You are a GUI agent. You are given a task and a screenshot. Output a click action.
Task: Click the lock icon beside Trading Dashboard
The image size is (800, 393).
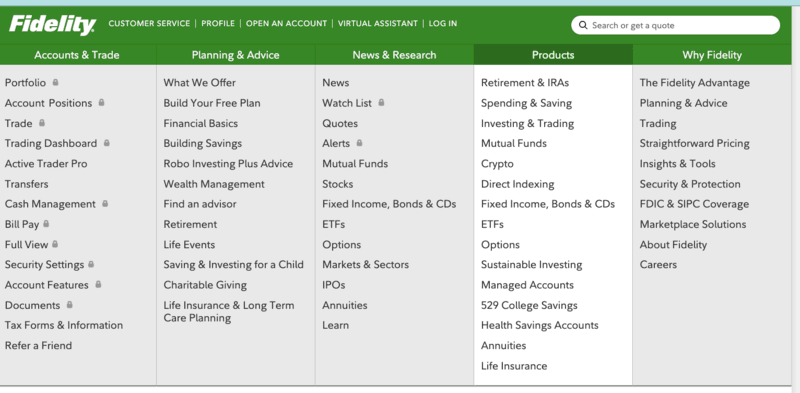coord(107,143)
